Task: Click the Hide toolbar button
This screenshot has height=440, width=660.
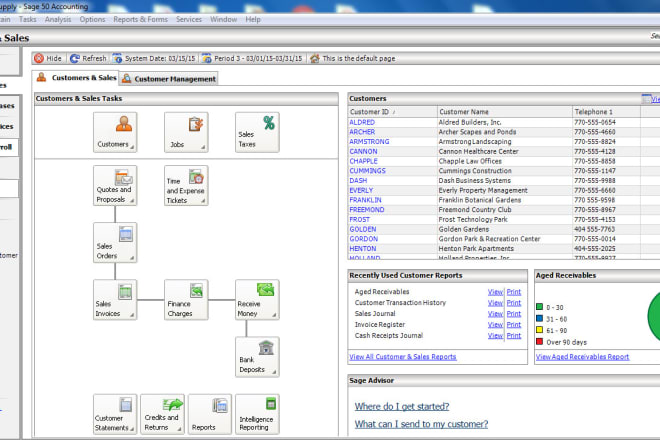Action: point(48,59)
